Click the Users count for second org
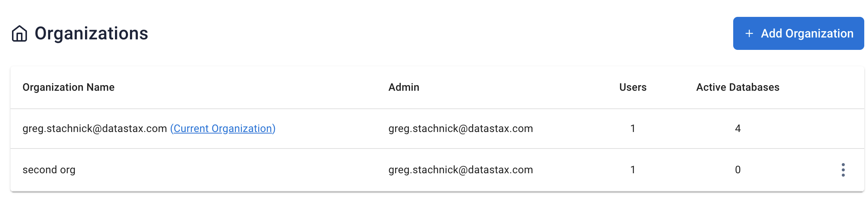The width and height of the screenshot is (868, 198). [x=633, y=170]
